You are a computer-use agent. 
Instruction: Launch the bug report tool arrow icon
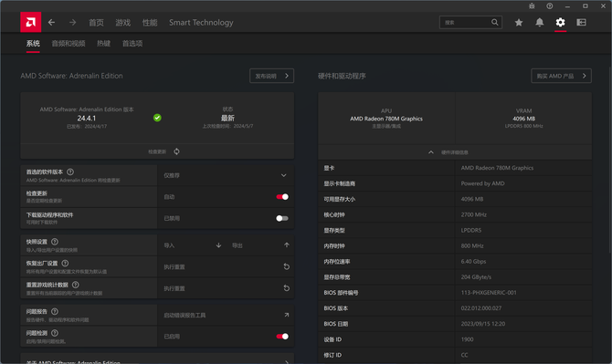coord(287,315)
